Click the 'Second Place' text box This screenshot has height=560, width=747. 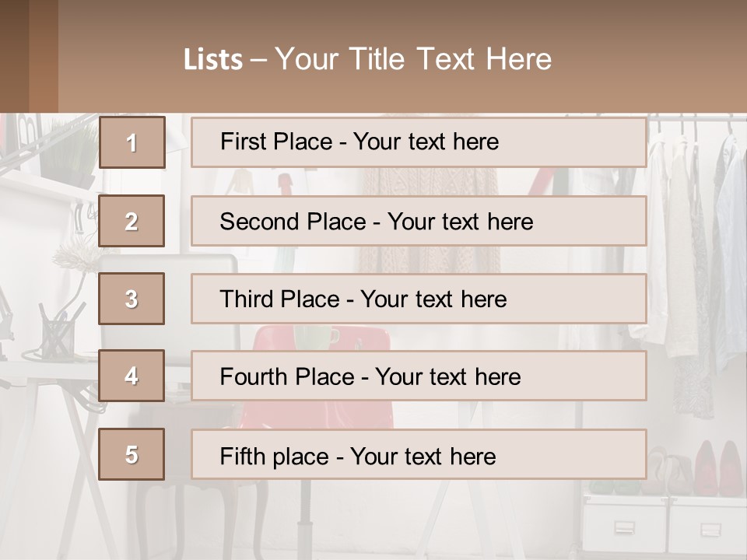419,221
